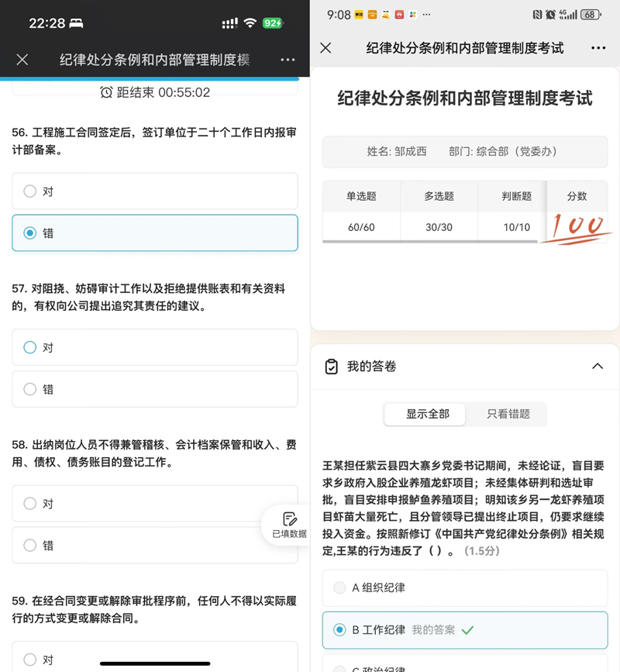Image resolution: width=620 pixels, height=672 pixels.
Task: Choose option A 组织纪律
Action: tap(465, 588)
